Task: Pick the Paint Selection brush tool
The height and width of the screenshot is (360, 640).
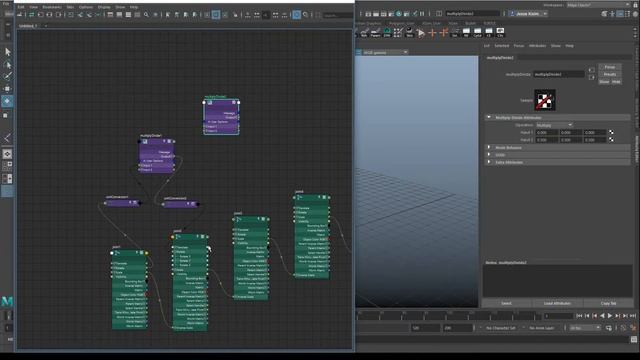Action: [7, 76]
